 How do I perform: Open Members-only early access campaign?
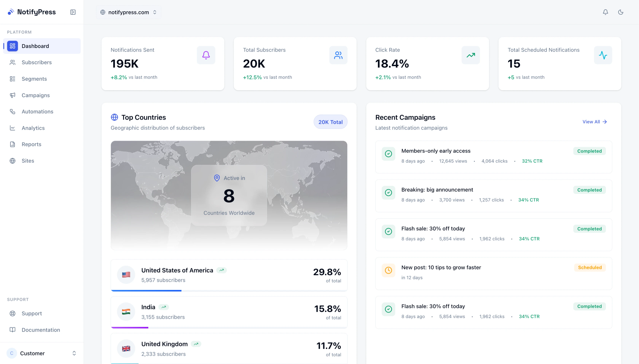click(x=493, y=157)
